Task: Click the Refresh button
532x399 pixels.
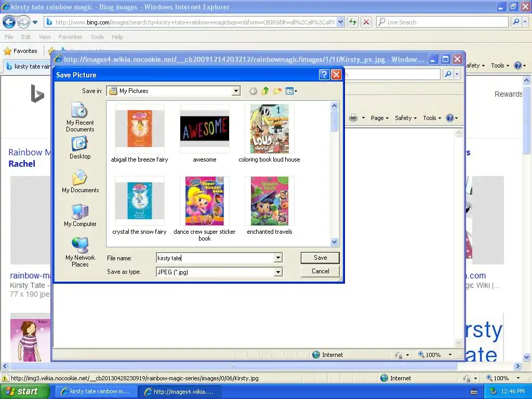Action: pyautogui.click(x=353, y=22)
